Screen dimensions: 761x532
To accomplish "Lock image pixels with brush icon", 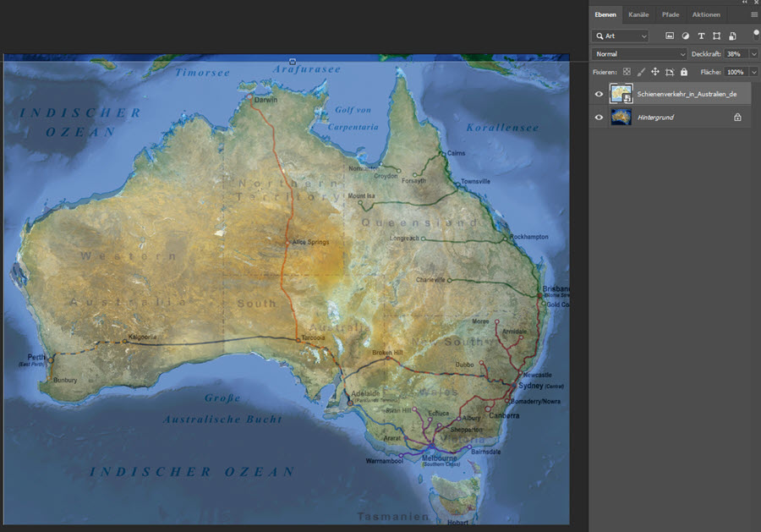I will [641, 73].
